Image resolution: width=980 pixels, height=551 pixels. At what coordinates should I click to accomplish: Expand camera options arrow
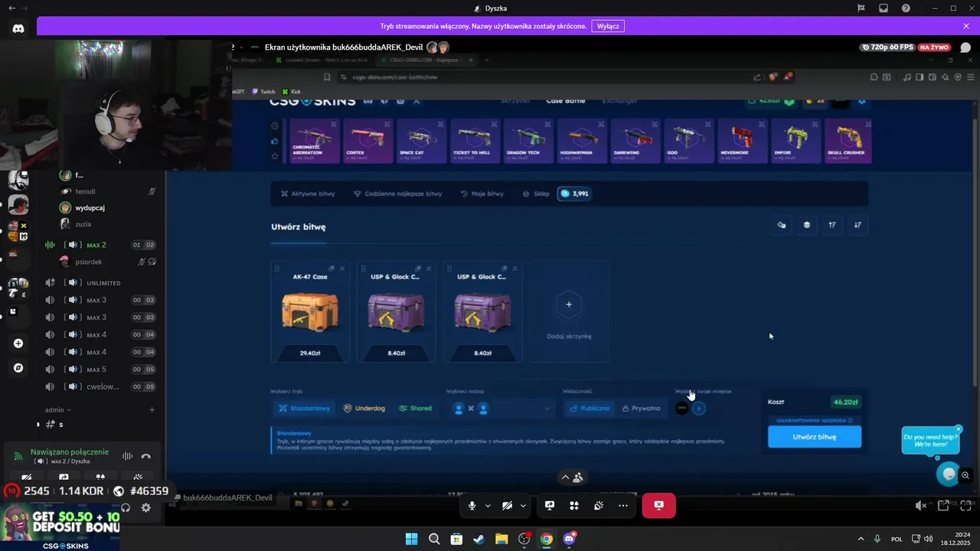pos(523,506)
